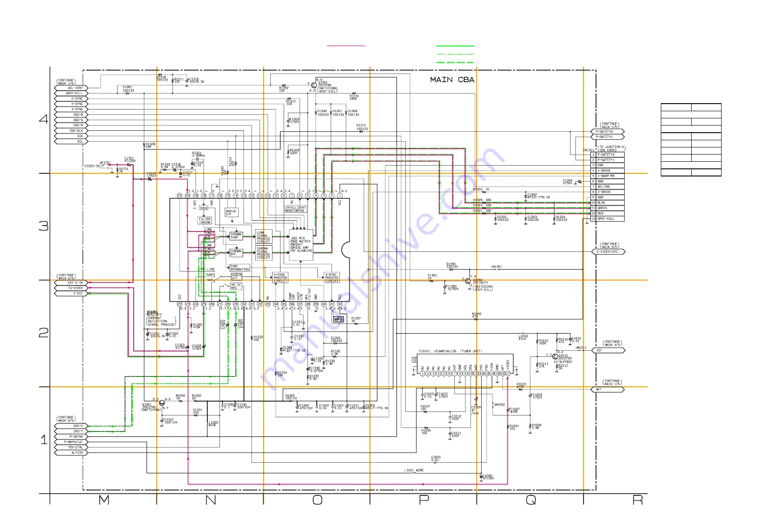Click the H-SYNC PROCESS CIRCUIT block
Viewport: 760px width, 532px height.
(332, 278)
